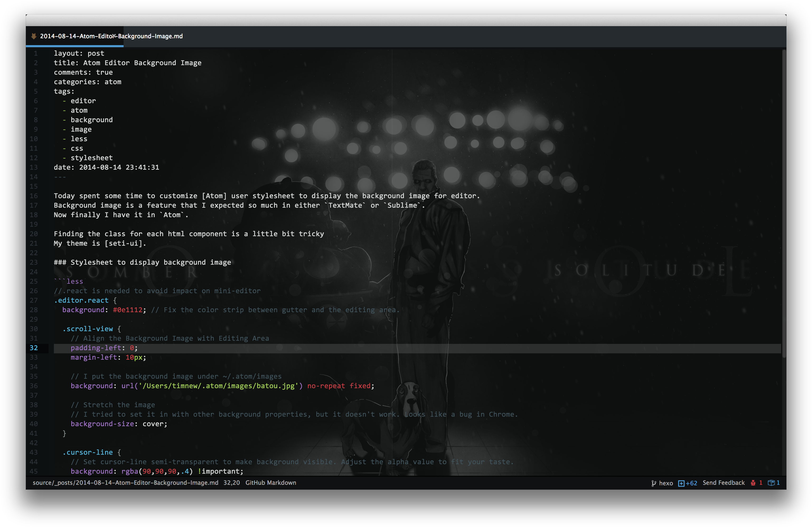812x527 pixels.
Task: Click the #0e1112 color value in code
Action: [128, 310]
